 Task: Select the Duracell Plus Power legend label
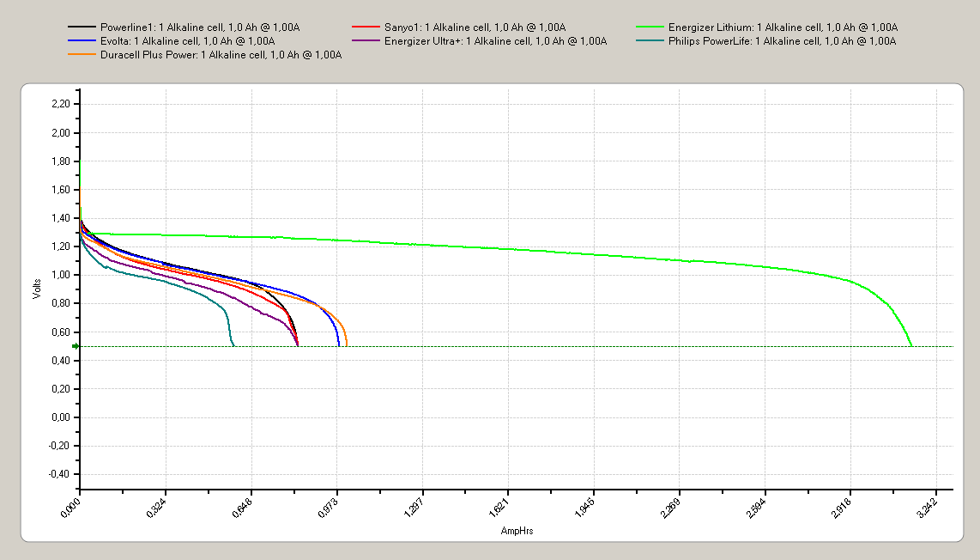[221, 54]
